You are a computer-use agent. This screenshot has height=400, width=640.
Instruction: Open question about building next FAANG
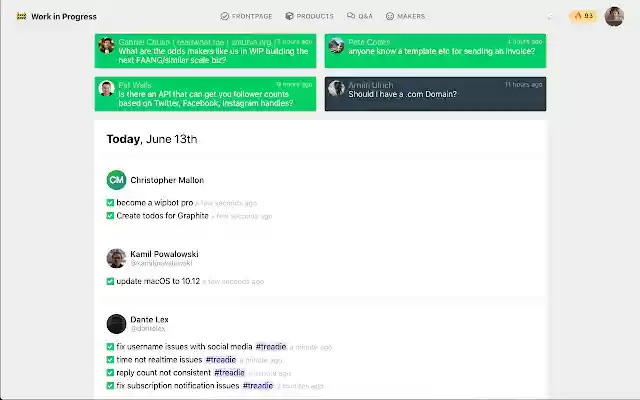click(x=205, y=51)
